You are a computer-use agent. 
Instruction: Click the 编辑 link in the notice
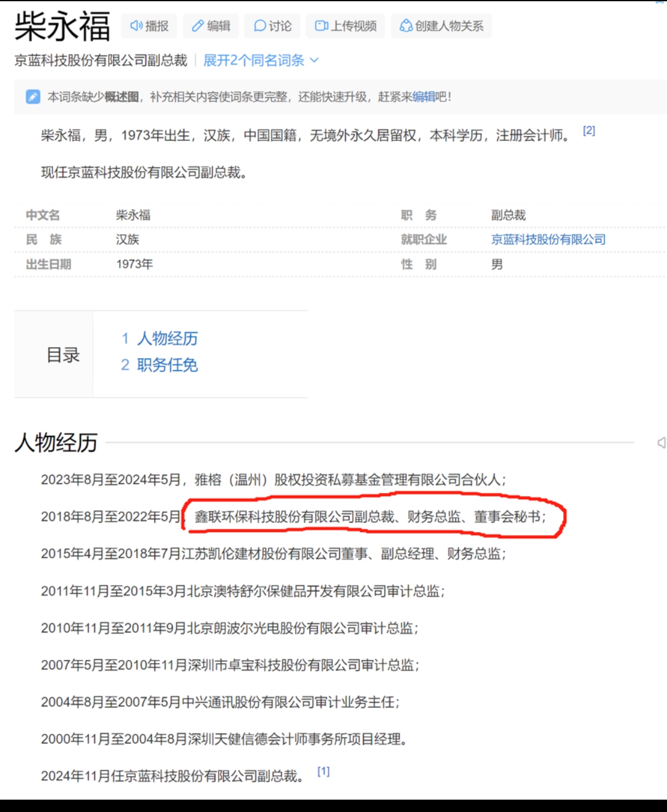pos(424,96)
